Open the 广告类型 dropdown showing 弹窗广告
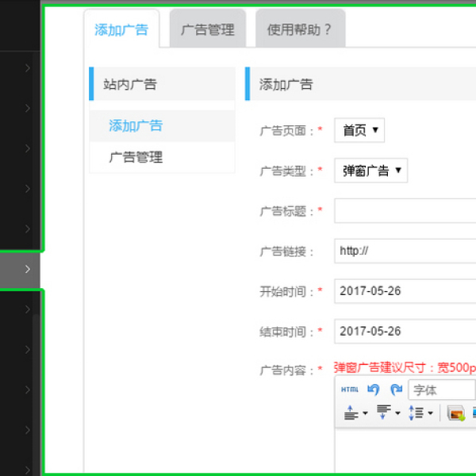Image resolution: width=476 pixels, height=476 pixels. (370, 170)
